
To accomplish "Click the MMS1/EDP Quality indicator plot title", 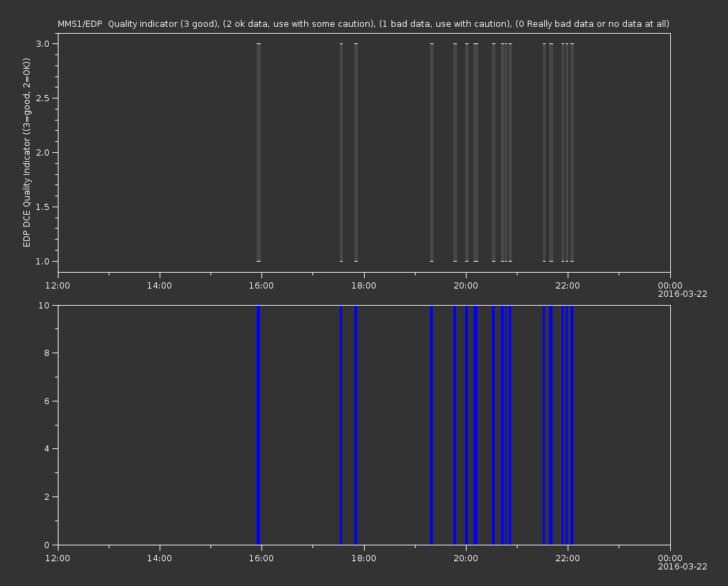I will point(363,23).
